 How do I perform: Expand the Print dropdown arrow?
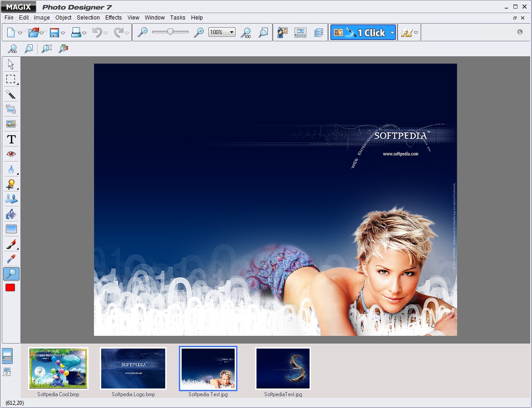tap(84, 33)
